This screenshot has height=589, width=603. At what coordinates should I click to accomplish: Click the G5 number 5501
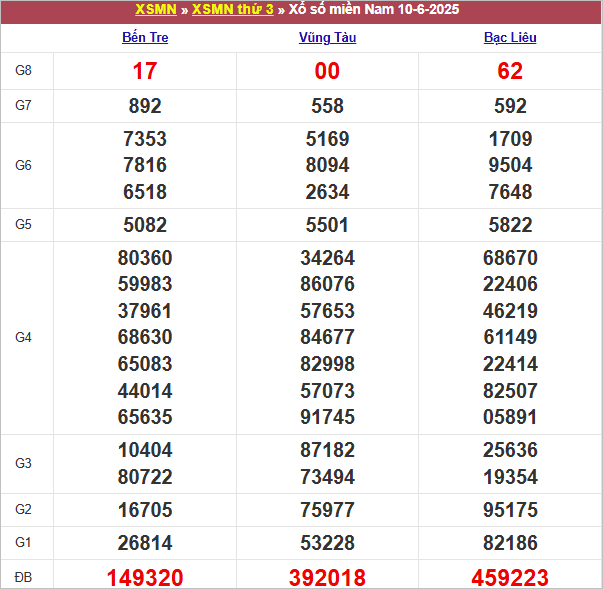(x=327, y=225)
